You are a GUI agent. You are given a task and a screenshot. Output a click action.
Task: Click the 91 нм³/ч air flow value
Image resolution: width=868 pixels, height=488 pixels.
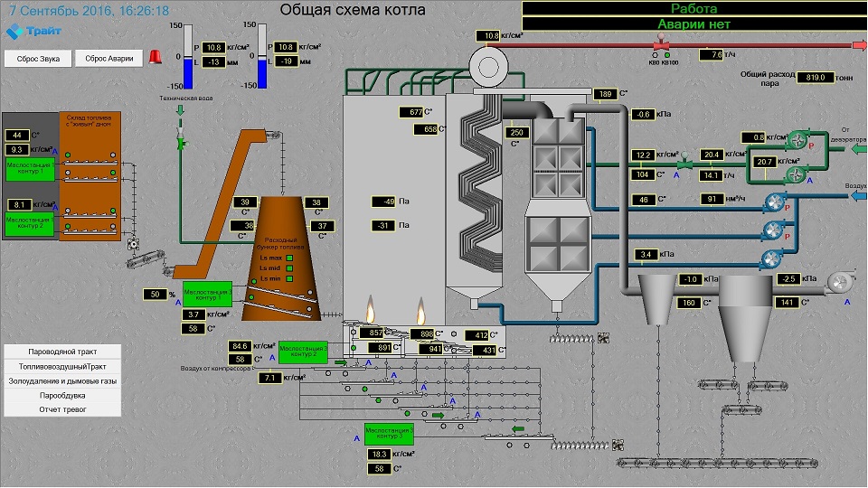(x=712, y=199)
